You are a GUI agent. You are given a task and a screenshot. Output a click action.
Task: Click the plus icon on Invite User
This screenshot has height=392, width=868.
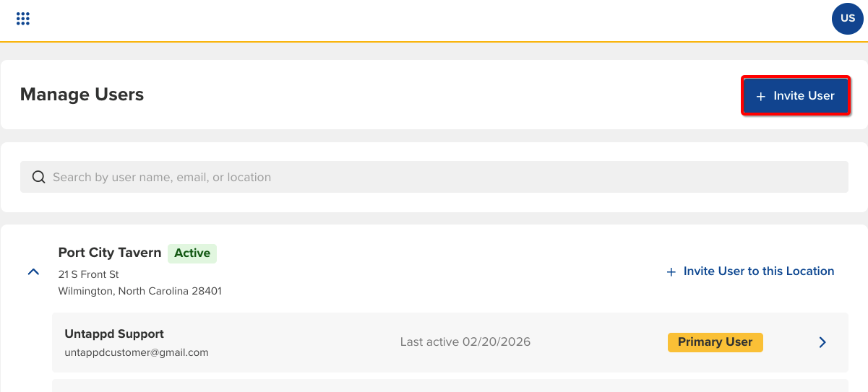[x=760, y=96]
